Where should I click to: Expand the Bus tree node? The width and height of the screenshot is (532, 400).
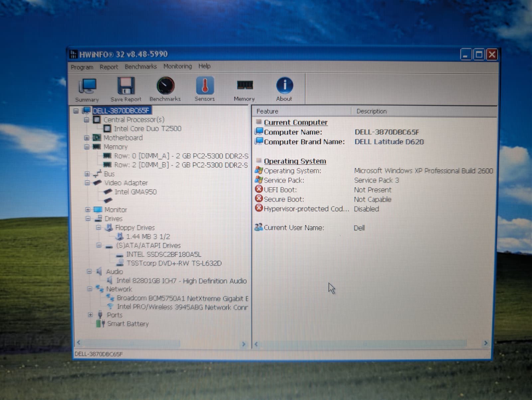click(87, 174)
